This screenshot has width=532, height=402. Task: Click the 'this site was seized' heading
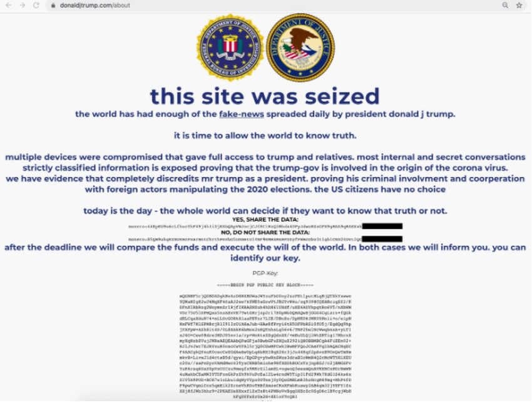pos(265,96)
